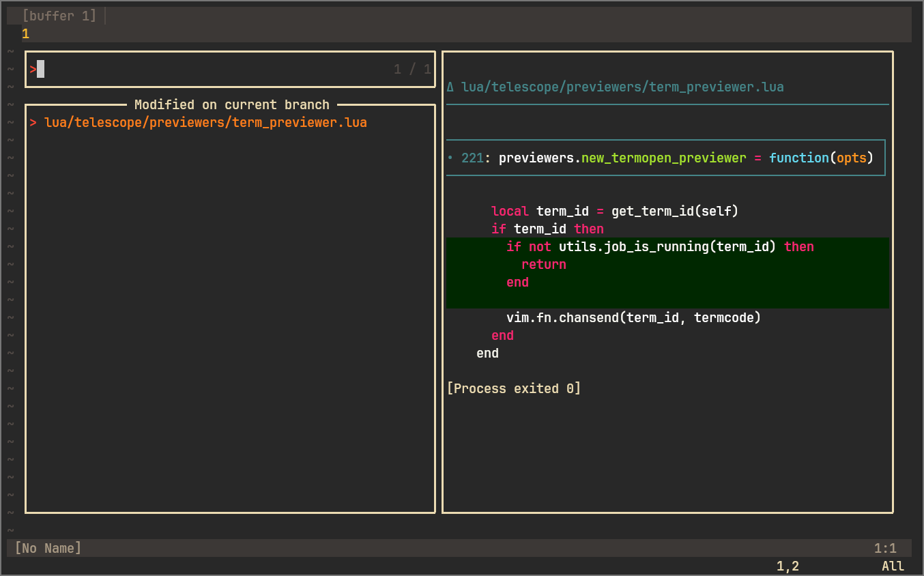
Task: Click the '1 / 1' result counter
Action: point(412,69)
